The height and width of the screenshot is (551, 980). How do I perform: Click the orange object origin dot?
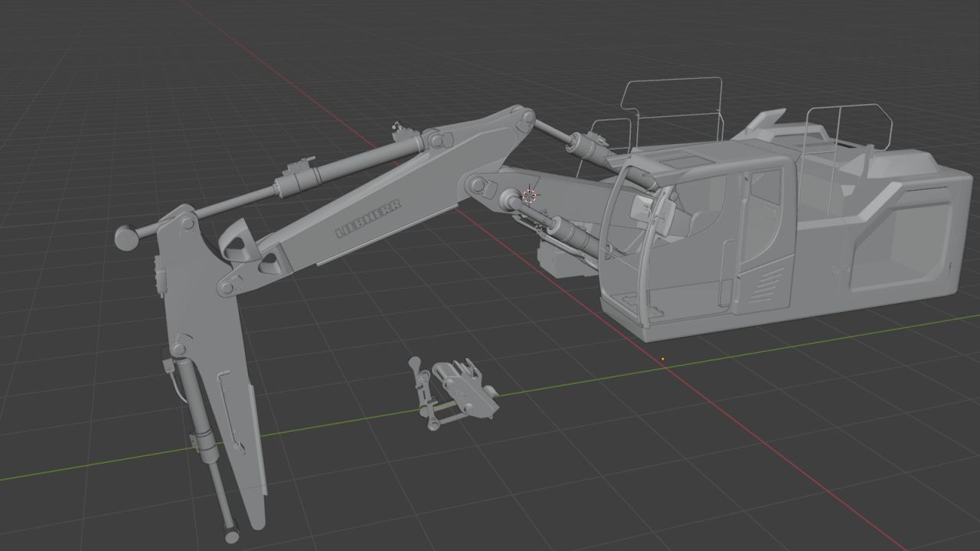pos(663,358)
